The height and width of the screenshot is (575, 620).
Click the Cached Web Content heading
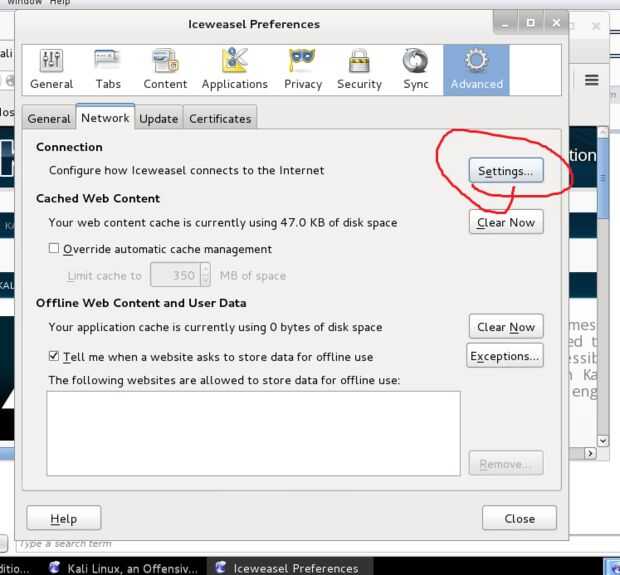pyautogui.click(x=98, y=199)
